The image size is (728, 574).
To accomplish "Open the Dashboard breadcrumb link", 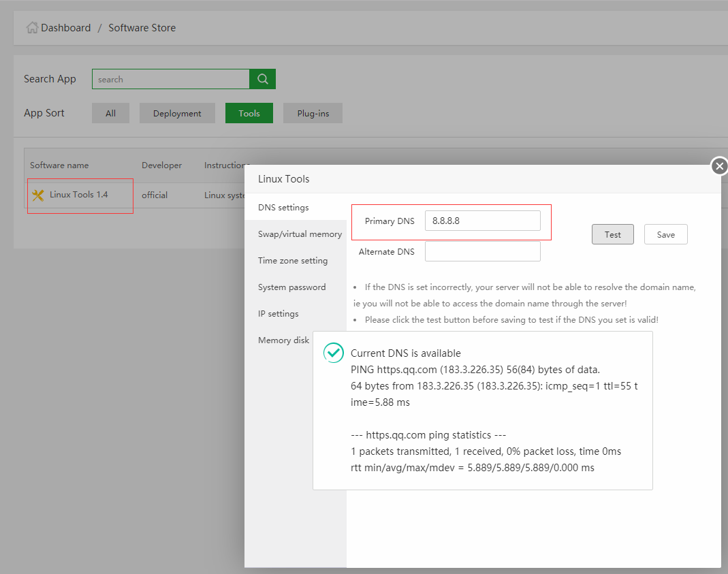I will pyautogui.click(x=65, y=28).
